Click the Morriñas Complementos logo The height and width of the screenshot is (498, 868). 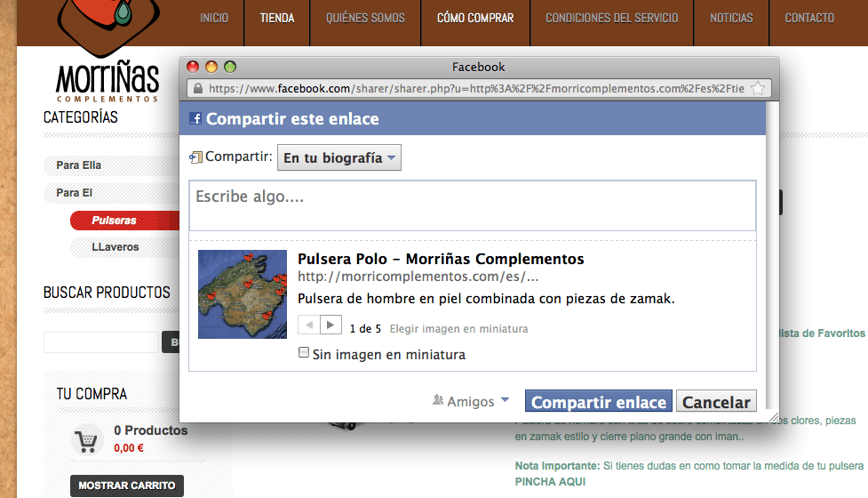108,52
